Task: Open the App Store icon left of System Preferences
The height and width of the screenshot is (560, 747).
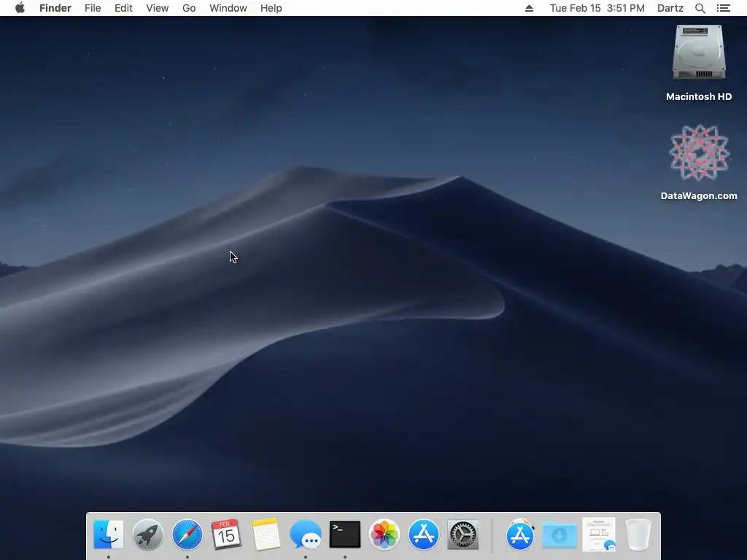Action: click(424, 534)
